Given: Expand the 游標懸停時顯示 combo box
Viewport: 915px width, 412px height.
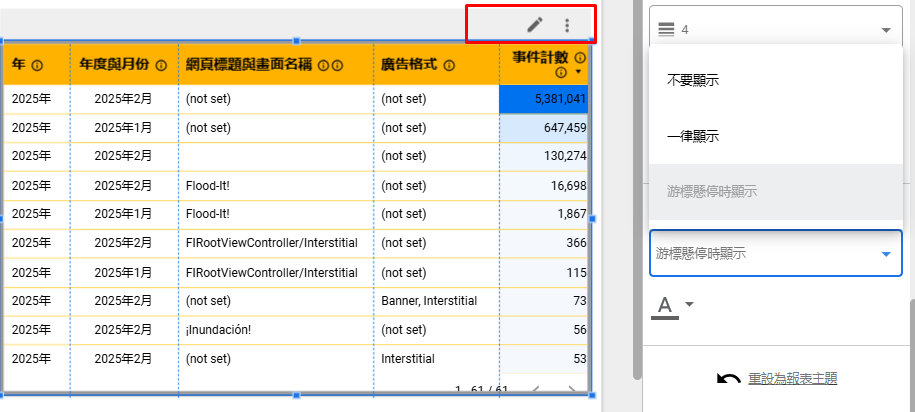Looking at the screenshot, I should [775, 254].
